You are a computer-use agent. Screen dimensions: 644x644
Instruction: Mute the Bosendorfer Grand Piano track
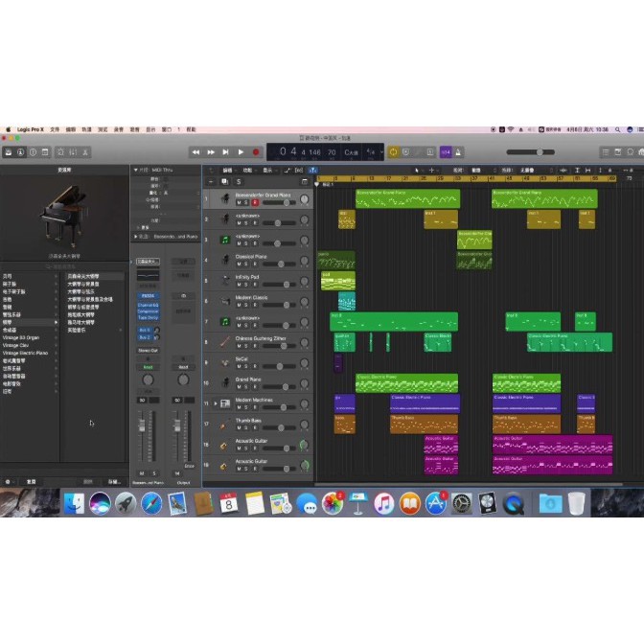[239, 203]
